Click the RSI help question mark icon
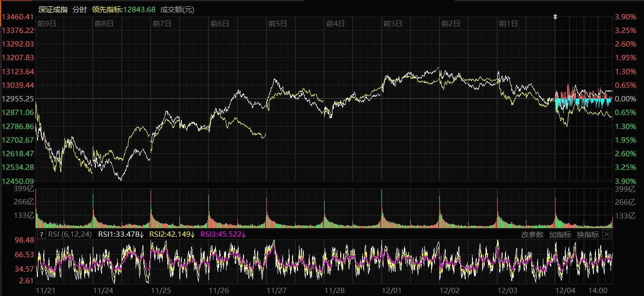This screenshot has height=296, width=644. pos(42,234)
